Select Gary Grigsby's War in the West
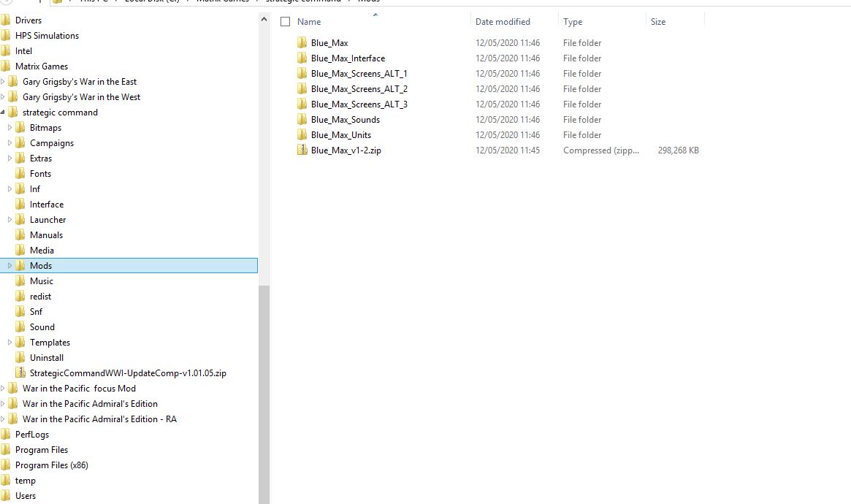This screenshot has width=851, height=504. point(81,97)
